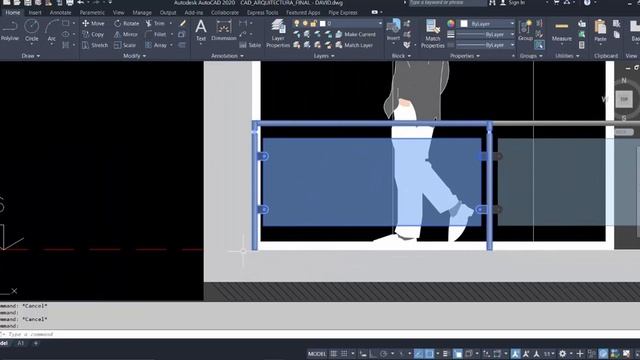Activate the Rotate tool
640x360 pixels.
127,23
